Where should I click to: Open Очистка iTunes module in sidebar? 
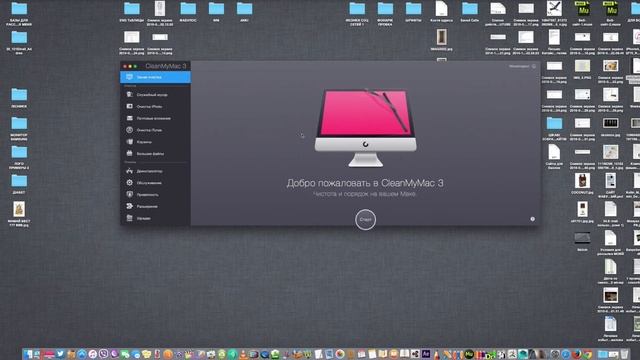click(x=155, y=130)
